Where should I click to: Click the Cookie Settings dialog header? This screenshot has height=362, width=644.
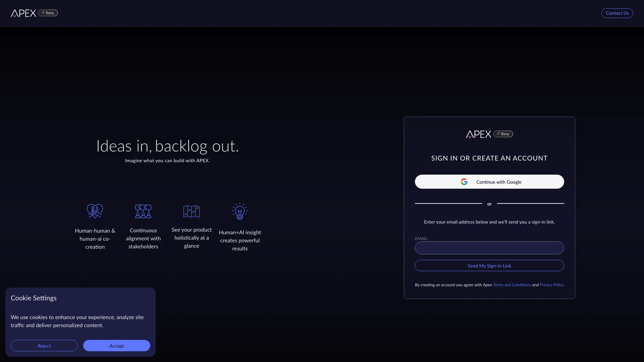coord(34,297)
